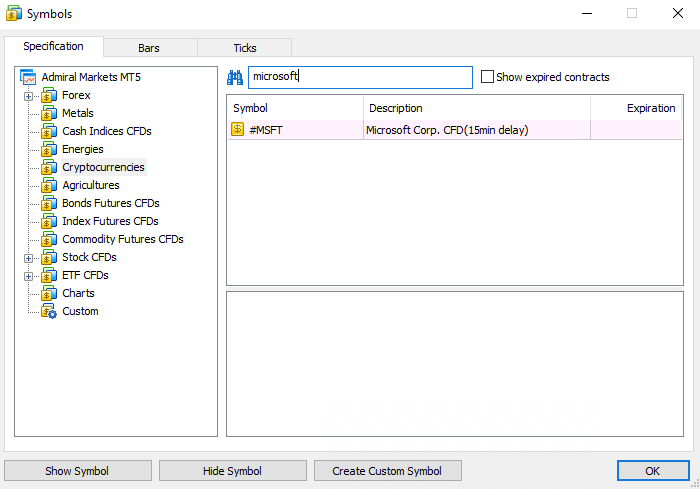
Task: Select the Stock CFDs tree label
Action: [x=89, y=257]
